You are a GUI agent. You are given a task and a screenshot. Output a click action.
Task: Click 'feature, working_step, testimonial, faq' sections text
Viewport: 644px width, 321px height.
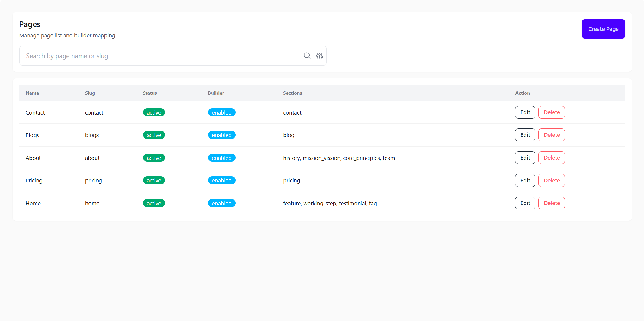point(330,203)
